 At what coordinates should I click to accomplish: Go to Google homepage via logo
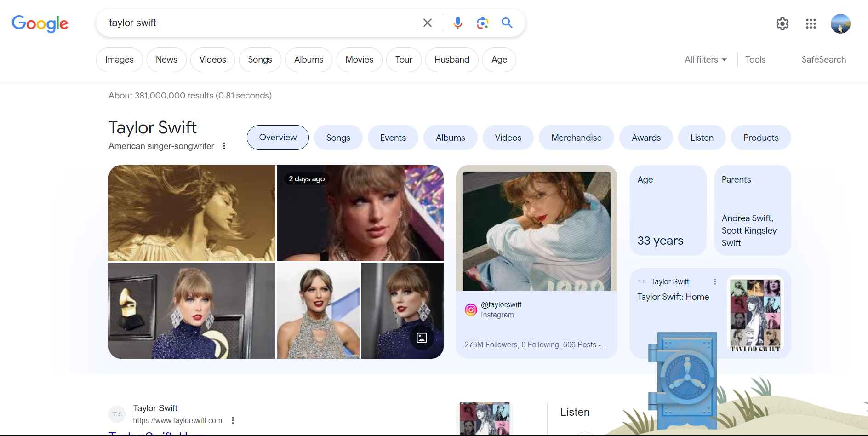point(40,23)
